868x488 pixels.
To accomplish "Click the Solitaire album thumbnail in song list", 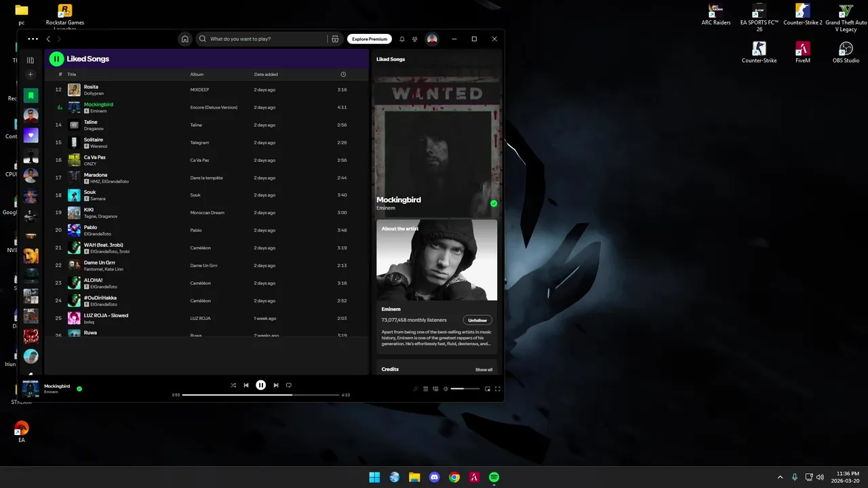I will click(74, 142).
